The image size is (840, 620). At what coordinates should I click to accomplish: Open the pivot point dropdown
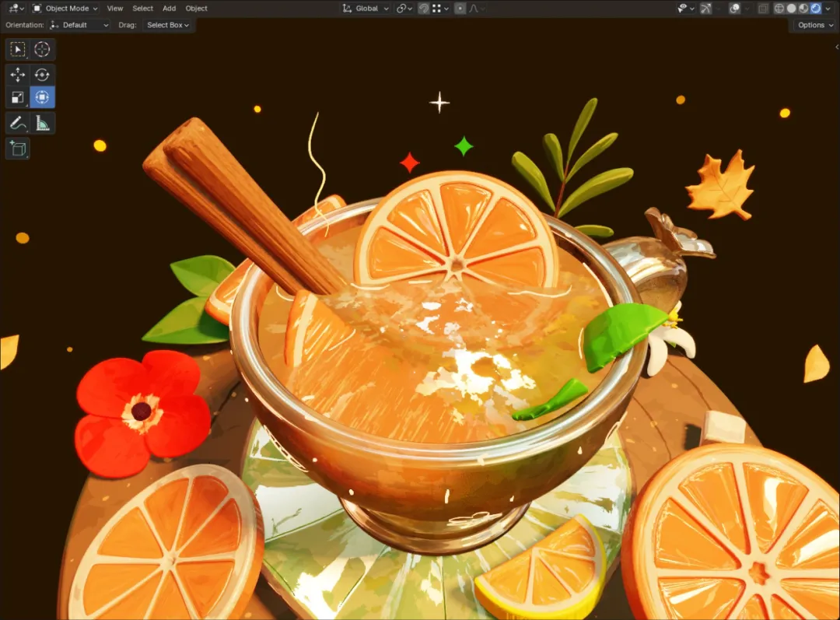[x=404, y=8]
